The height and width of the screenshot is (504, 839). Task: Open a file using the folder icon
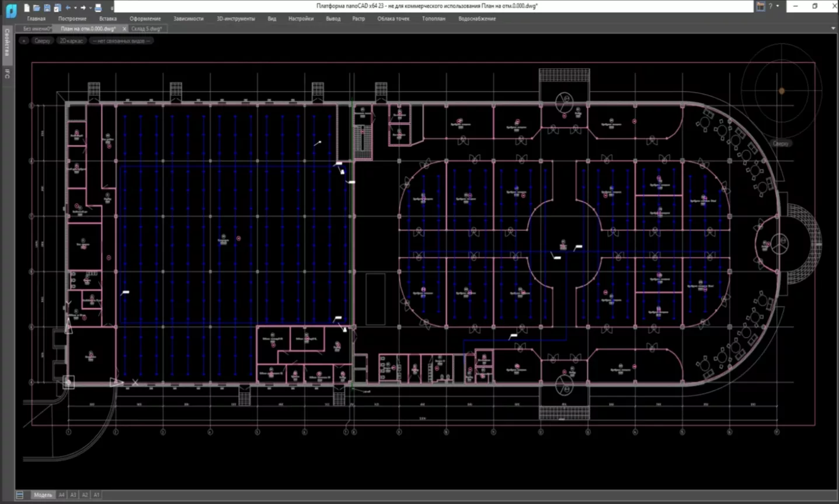tap(36, 8)
